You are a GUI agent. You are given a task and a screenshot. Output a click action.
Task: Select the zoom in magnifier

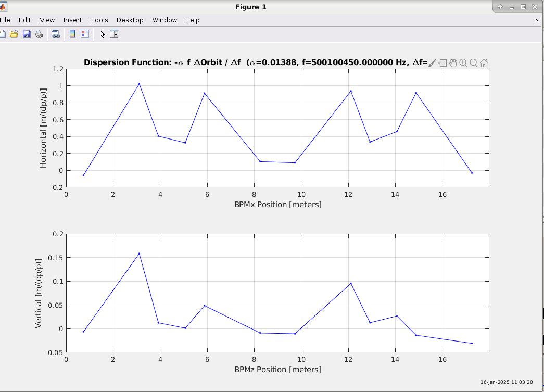click(x=463, y=63)
